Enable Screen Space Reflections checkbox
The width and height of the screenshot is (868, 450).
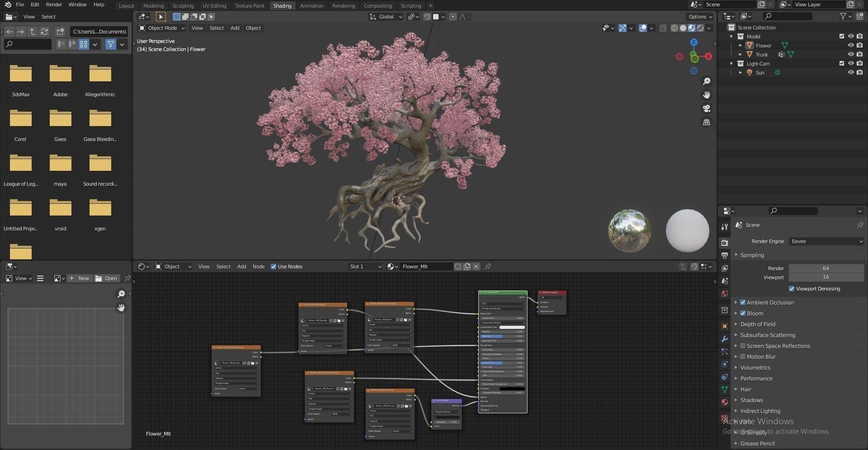(743, 346)
